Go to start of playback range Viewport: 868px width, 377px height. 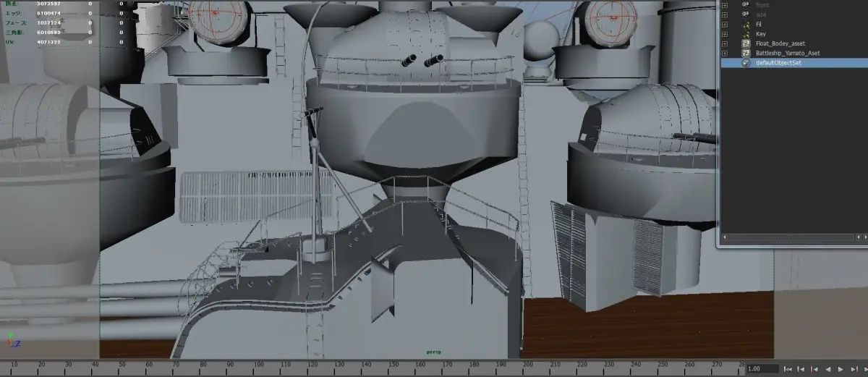[788, 369]
